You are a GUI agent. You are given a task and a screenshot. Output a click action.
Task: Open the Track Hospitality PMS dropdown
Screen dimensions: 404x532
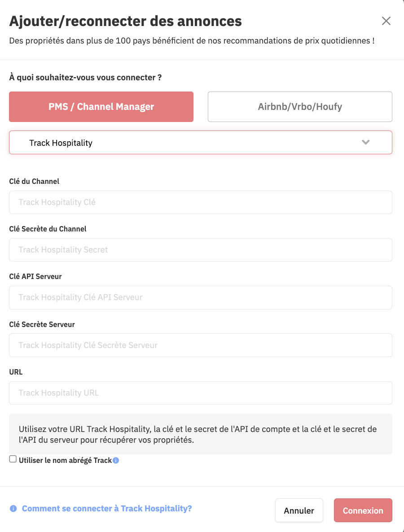(201, 143)
